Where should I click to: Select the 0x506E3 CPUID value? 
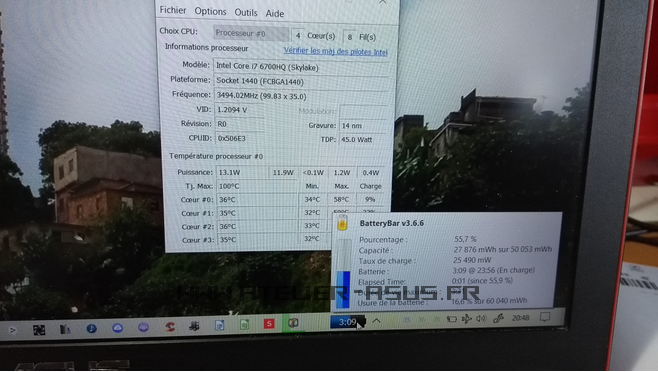pos(239,138)
